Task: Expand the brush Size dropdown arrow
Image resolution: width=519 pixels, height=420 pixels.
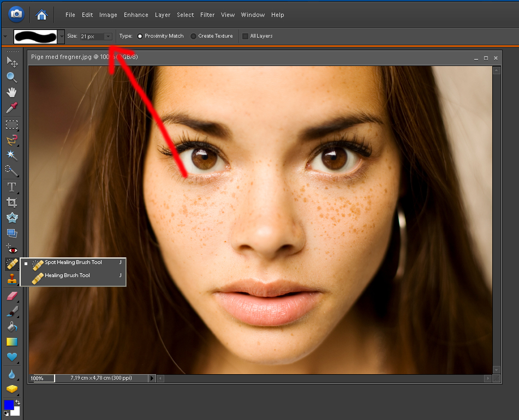Action: pos(108,37)
